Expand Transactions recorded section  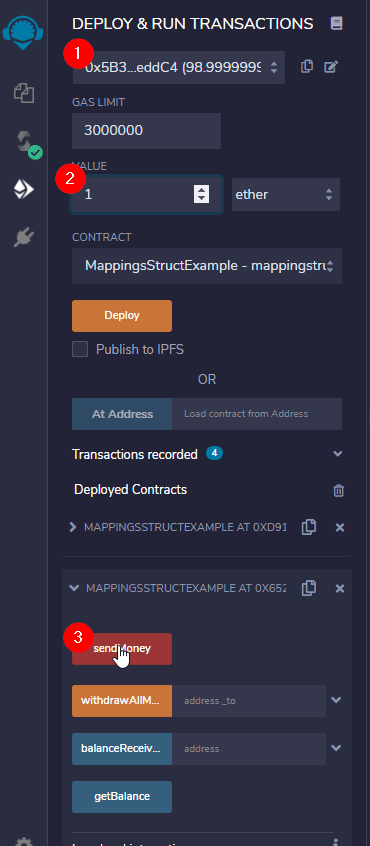click(338, 454)
